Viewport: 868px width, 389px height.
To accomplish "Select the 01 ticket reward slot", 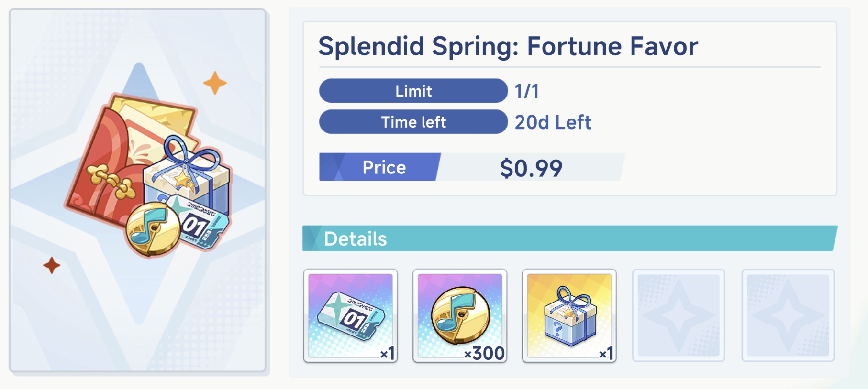I will click(350, 315).
